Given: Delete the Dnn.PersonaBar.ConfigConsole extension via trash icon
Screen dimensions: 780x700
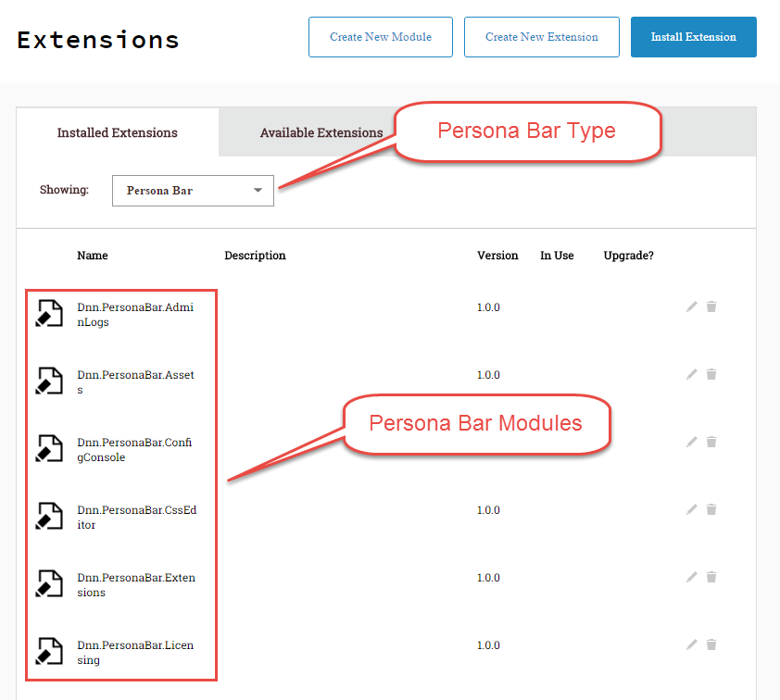Looking at the screenshot, I should click(711, 442).
